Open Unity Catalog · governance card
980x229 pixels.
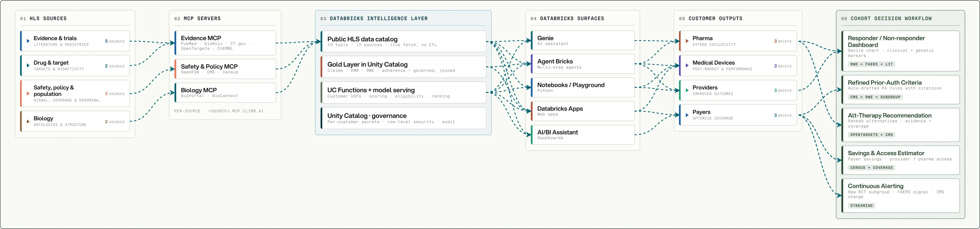point(403,118)
